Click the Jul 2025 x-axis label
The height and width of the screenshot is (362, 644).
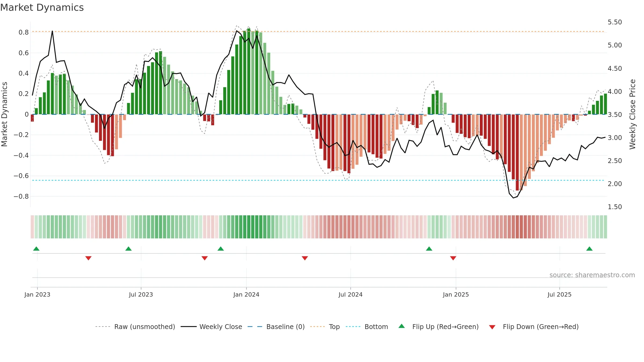tap(559, 294)
